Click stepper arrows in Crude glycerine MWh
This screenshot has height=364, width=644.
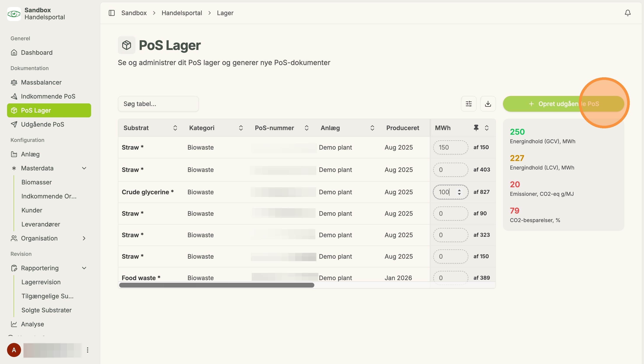pyautogui.click(x=459, y=192)
